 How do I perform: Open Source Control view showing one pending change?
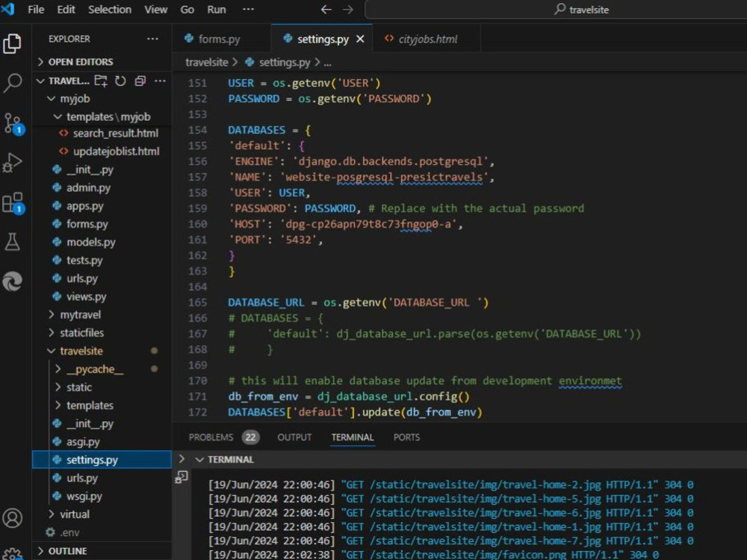[13, 119]
